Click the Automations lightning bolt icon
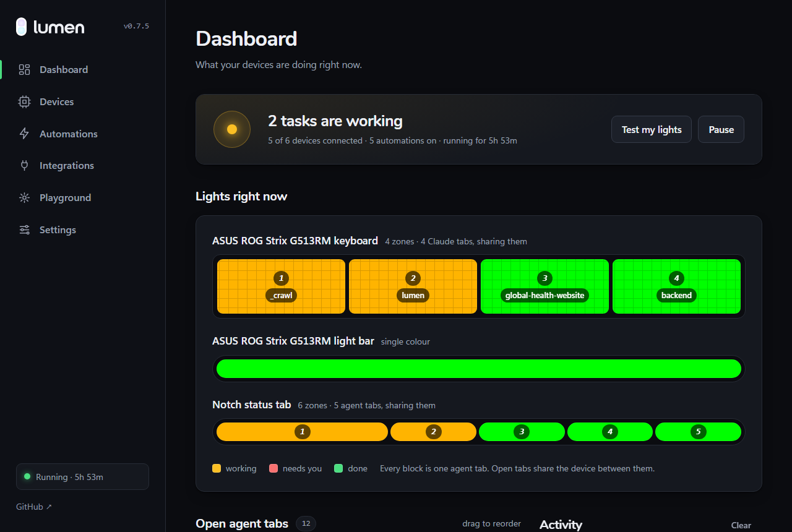Viewport: 792px width, 532px height. (x=24, y=134)
